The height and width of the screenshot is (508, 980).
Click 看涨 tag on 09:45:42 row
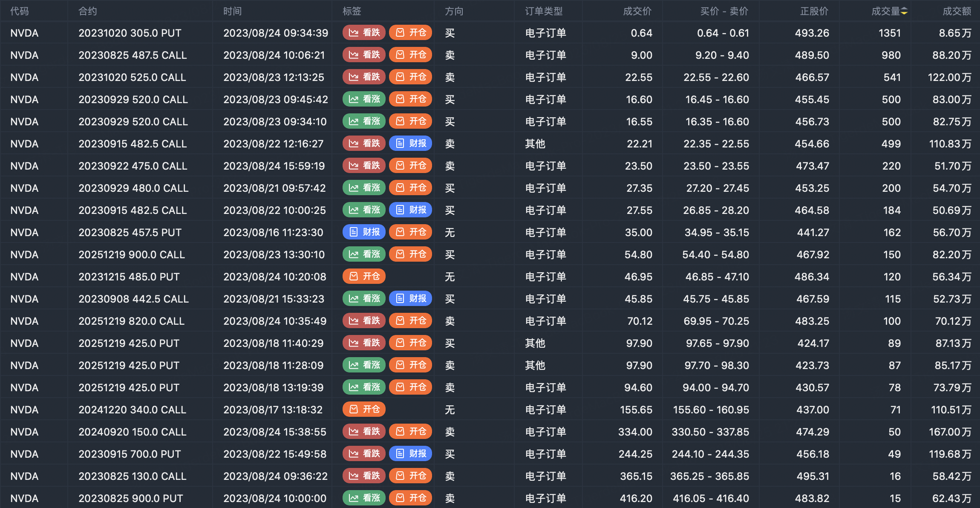tap(364, 99)
